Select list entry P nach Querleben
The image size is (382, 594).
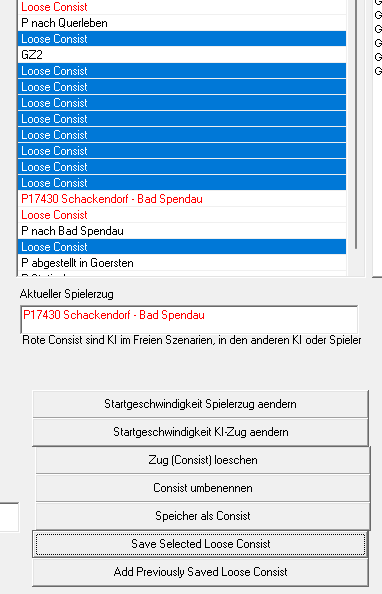(182, 23)
